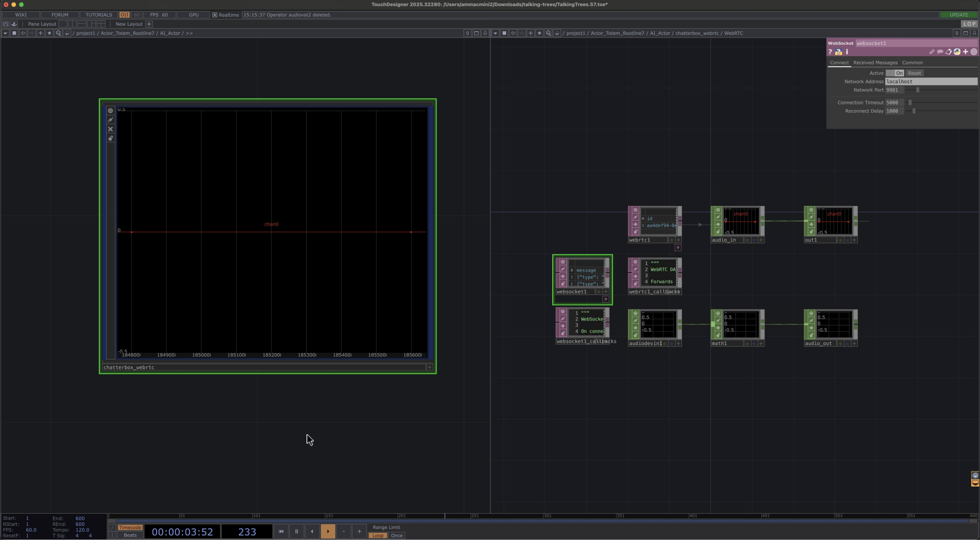
Task: Switch to Received Messages tab
Action: point(875,63)
